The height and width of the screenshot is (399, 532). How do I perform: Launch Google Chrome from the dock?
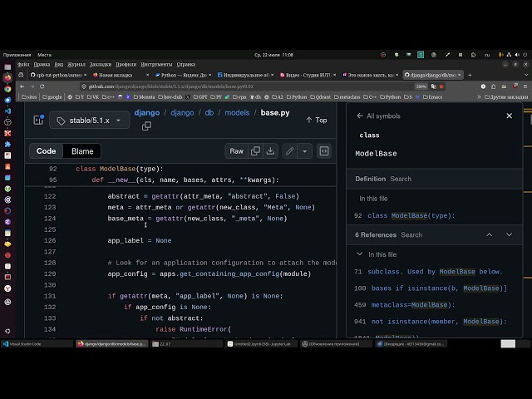pyautogui.click(x=7, y=89)
